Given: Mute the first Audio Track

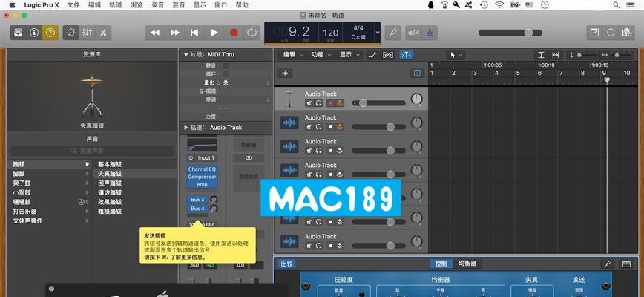Looking at the screenshot, I should pos(309,103).
